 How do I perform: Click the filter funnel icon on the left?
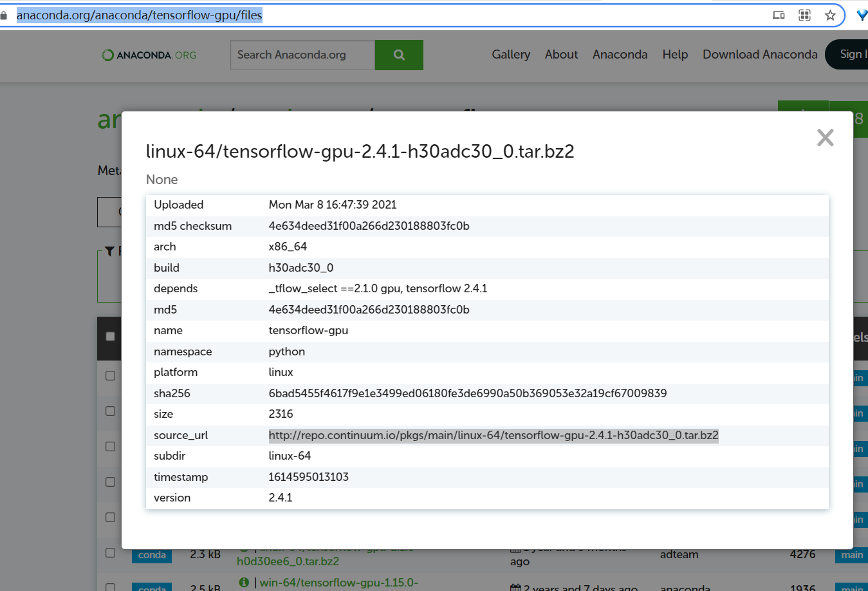pyautogui.click(x=109, y=251)
